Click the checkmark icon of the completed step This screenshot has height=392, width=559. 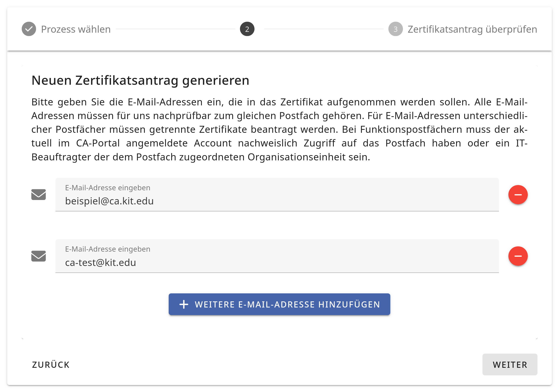[29, 29]
